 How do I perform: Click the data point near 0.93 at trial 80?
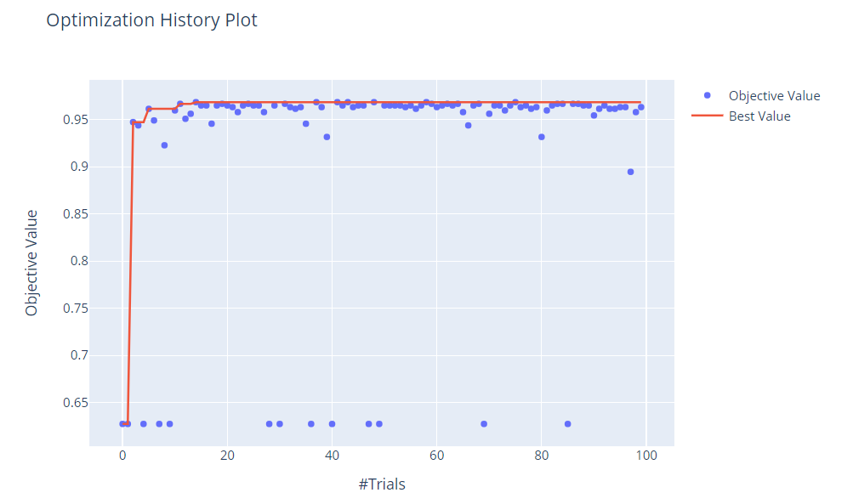coord(541,137)
